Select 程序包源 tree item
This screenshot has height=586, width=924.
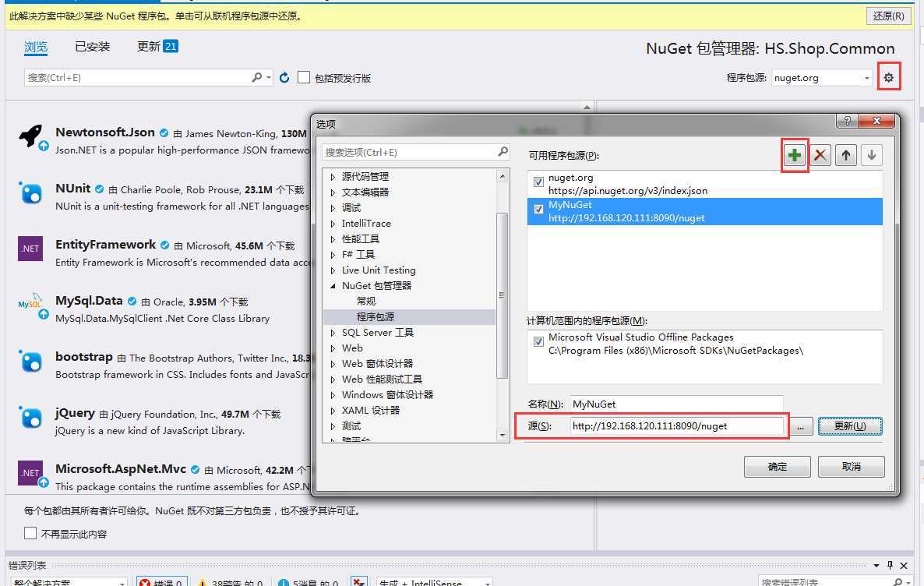coord(376,316)
